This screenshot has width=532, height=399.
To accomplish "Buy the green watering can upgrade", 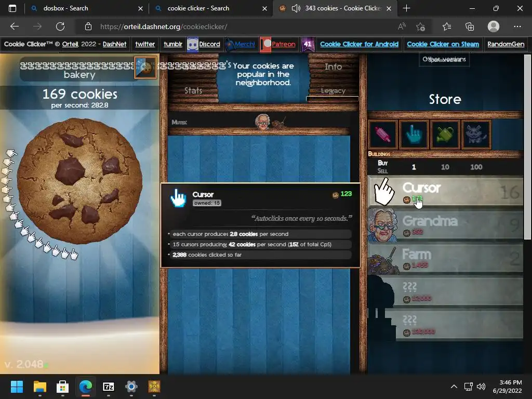I will click(x=445, y=135).
